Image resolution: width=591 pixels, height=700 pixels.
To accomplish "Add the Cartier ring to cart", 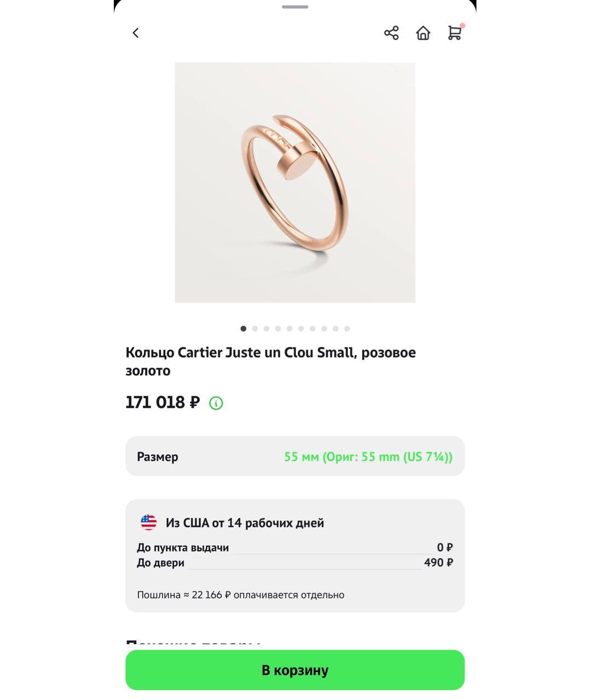I will [x=295, y=669].
